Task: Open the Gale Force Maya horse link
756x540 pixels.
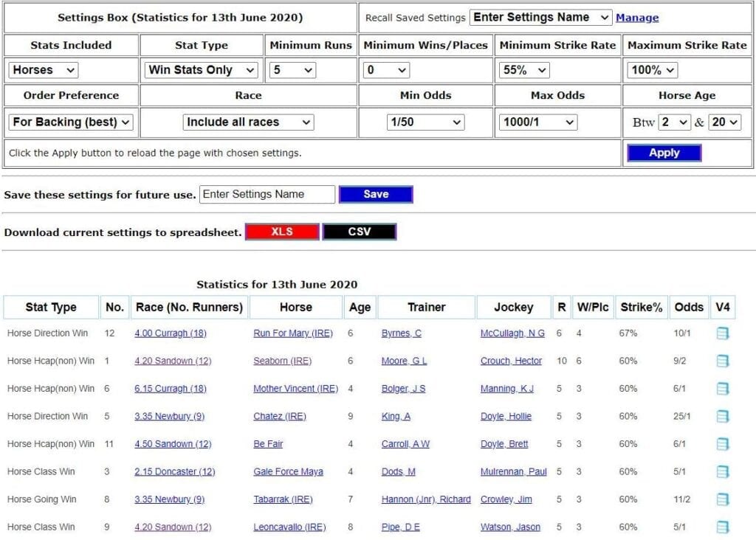Action: pos(288,471)
